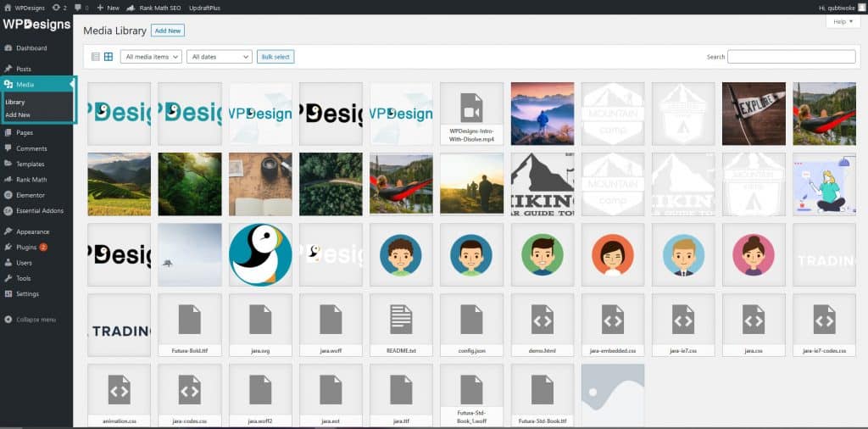Image resolution: width=868 pixels, height=429 pixels.
Task: Click the Bulk select button
Action: point(275,57)
